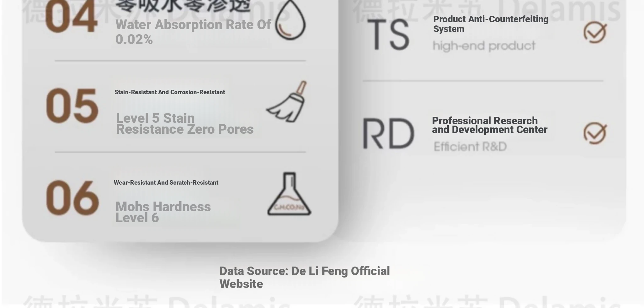644x308 pixels.
Task: Click the water droplet icon
Action: pos(290,19)
